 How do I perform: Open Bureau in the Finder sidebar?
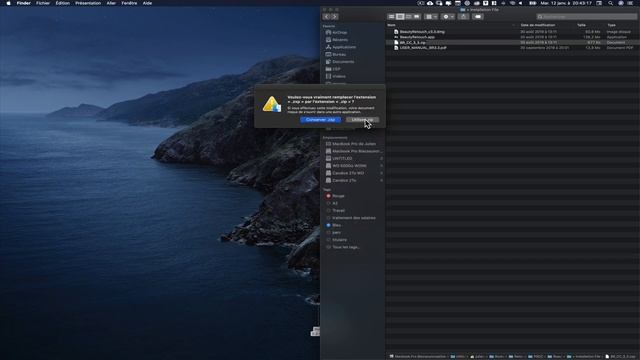[x=339, y=54]
